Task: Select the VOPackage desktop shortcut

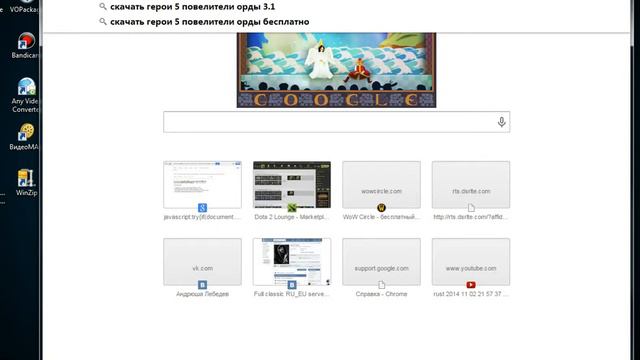Action: (x=24, y=7)
